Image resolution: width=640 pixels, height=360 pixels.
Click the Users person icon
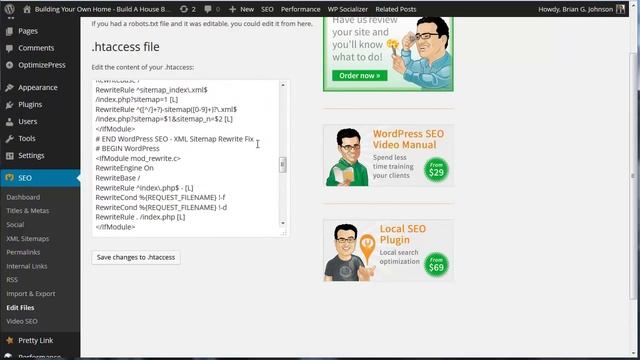9,122
